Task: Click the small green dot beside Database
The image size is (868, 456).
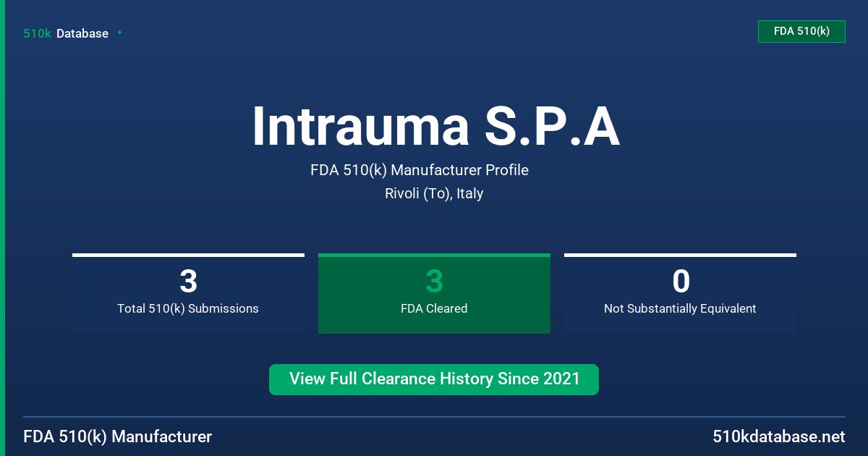Action: (119, 33)
